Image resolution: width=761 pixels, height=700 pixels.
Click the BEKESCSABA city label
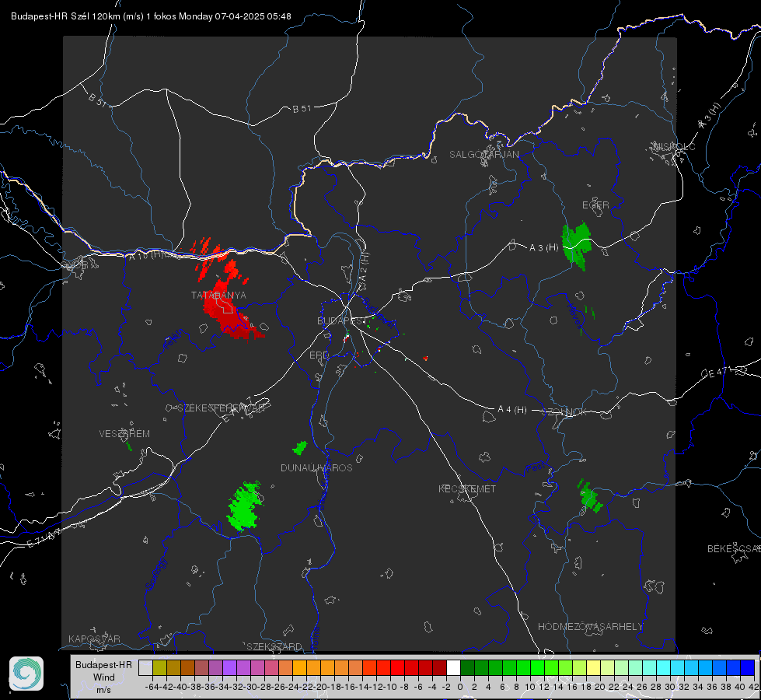734,548
